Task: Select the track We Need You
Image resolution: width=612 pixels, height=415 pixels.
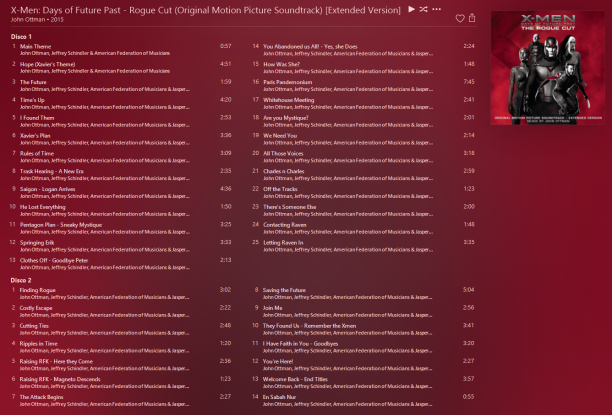Action: coord(280,135)
